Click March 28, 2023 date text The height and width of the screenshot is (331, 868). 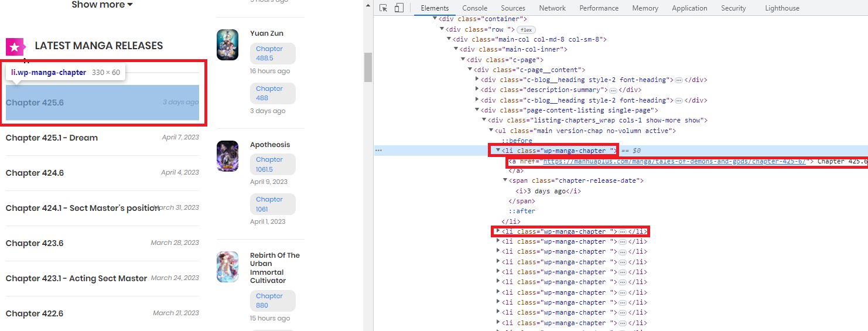[x=175, y=243]
